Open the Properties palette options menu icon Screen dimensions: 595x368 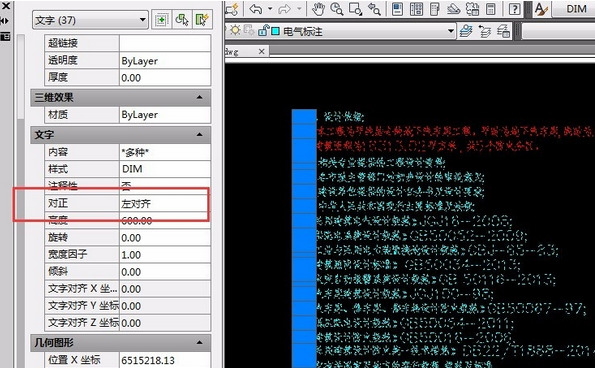(x=5, y=36)
